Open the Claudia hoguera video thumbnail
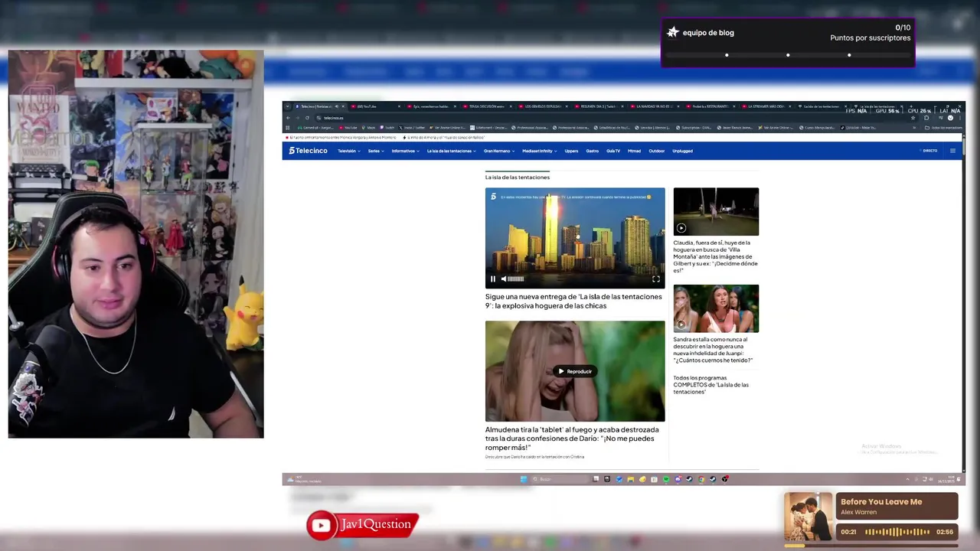Screen dimensions: 980x551 [716, 212]
